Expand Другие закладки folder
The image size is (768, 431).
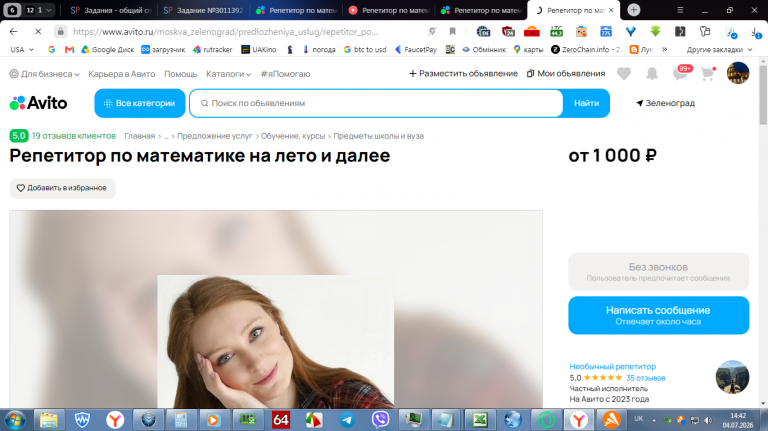point(719,49)
